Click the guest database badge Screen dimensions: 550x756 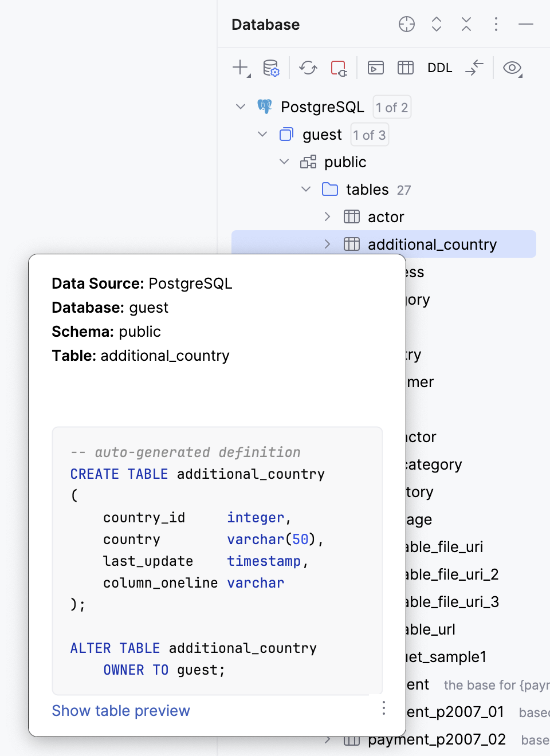coord(369,135)
